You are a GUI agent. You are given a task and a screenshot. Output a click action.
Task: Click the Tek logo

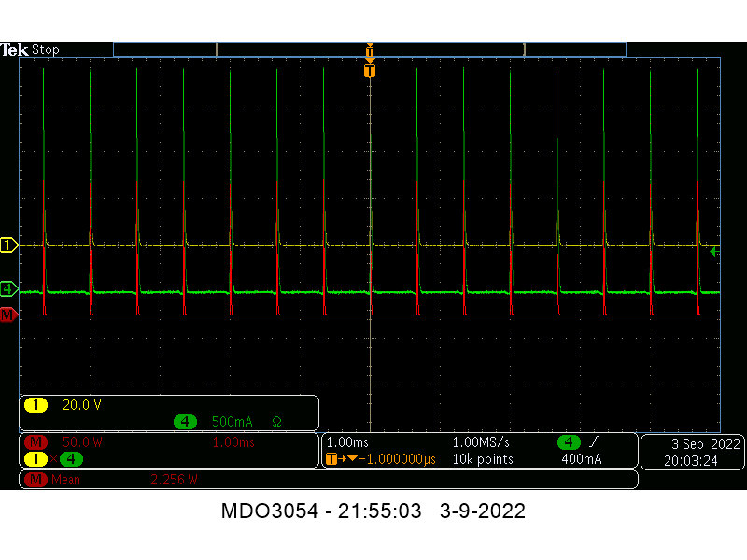click(x=15, y=49)
